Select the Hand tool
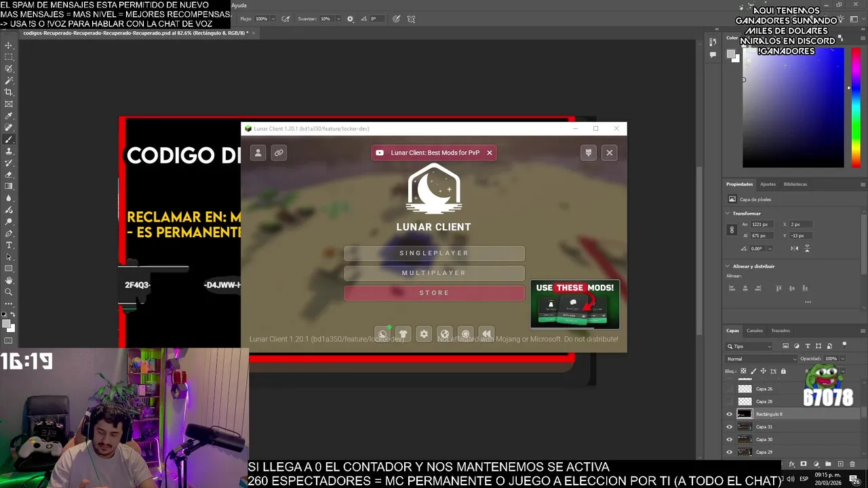The height and width of the screenshot is (488, 868). (9, 280)
